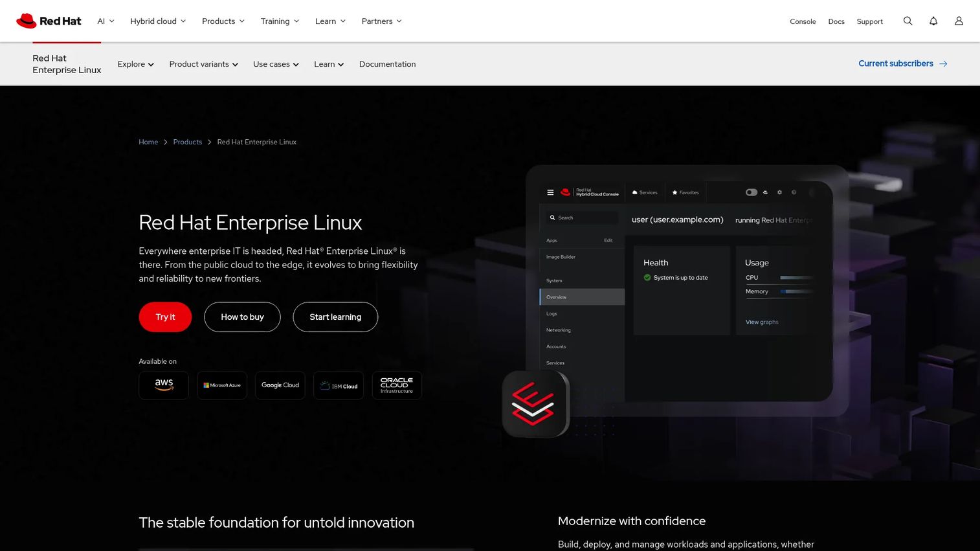980x551 pixels.
Task: Toggle the switch in console preview header
Action: 752,192
